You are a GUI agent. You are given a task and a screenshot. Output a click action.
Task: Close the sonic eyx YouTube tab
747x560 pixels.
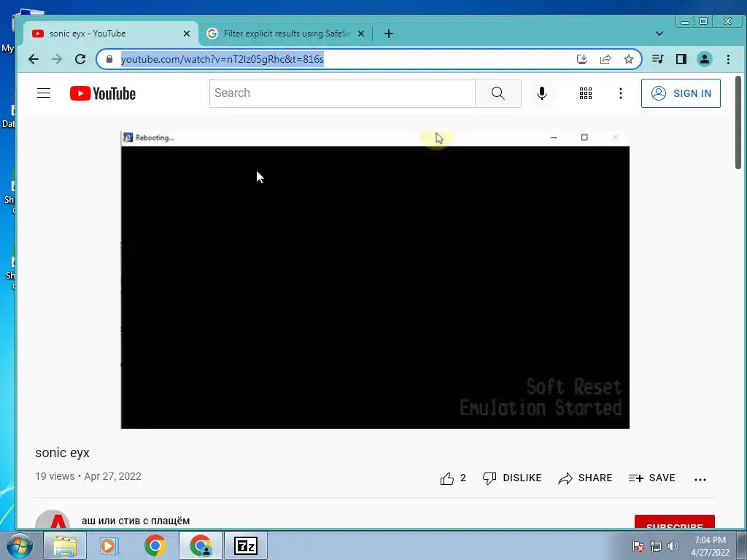tap(186, 34)
